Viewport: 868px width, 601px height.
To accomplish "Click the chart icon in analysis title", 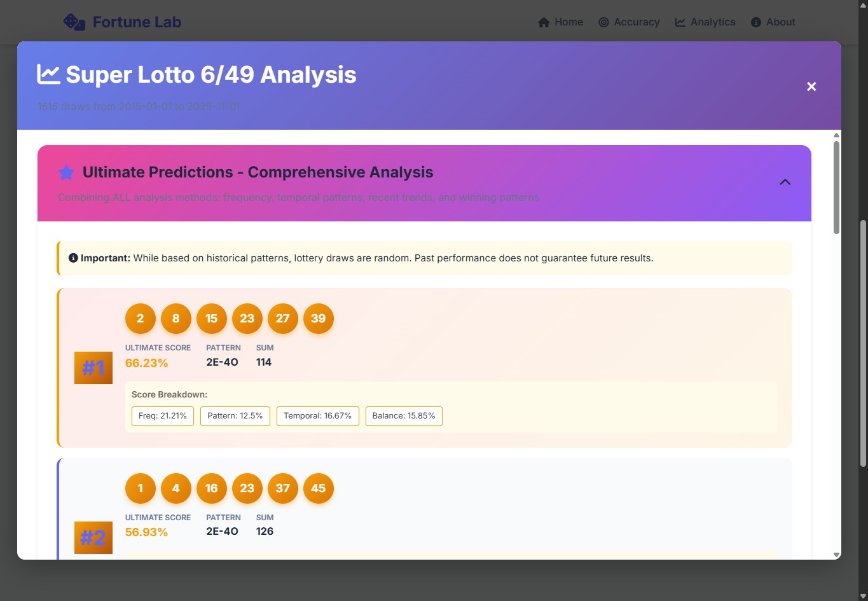I will click(x=48, y=74).
